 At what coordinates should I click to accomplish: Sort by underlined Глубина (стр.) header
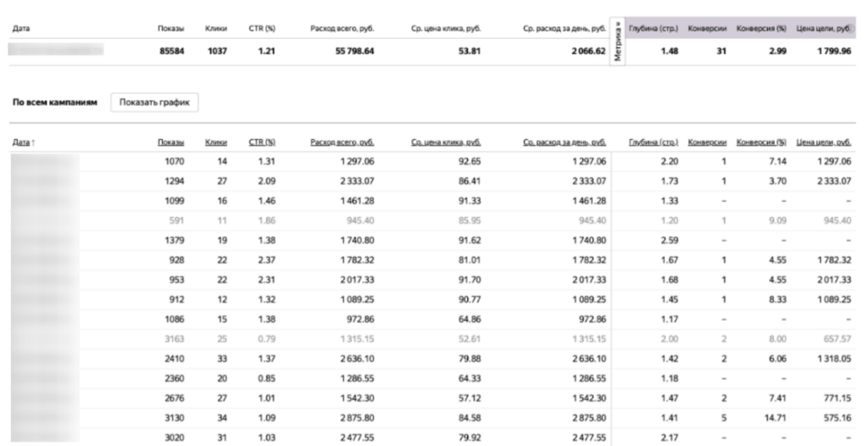click(653, 142)
